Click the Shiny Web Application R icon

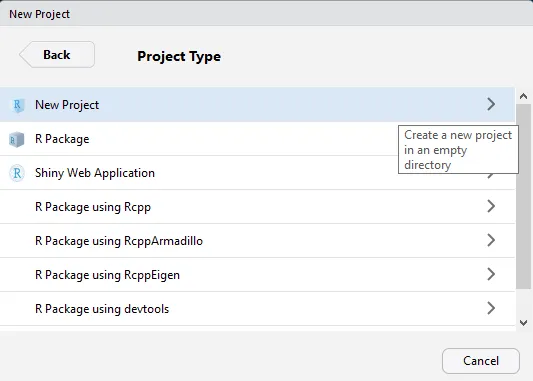coord(17,173)
